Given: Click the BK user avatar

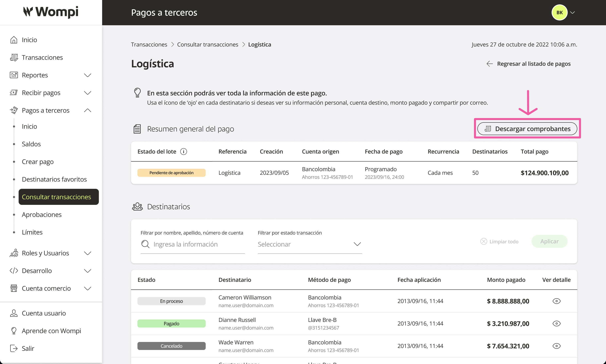Looking at the screenshot, I should click(559, 12).
